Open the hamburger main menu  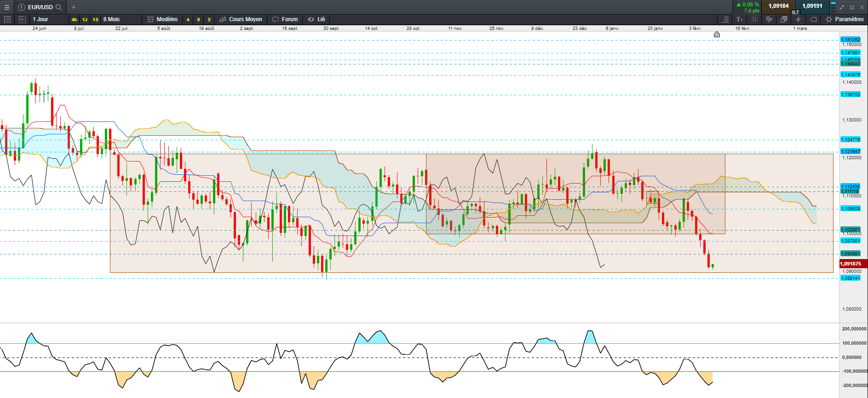tap(6, 7)
